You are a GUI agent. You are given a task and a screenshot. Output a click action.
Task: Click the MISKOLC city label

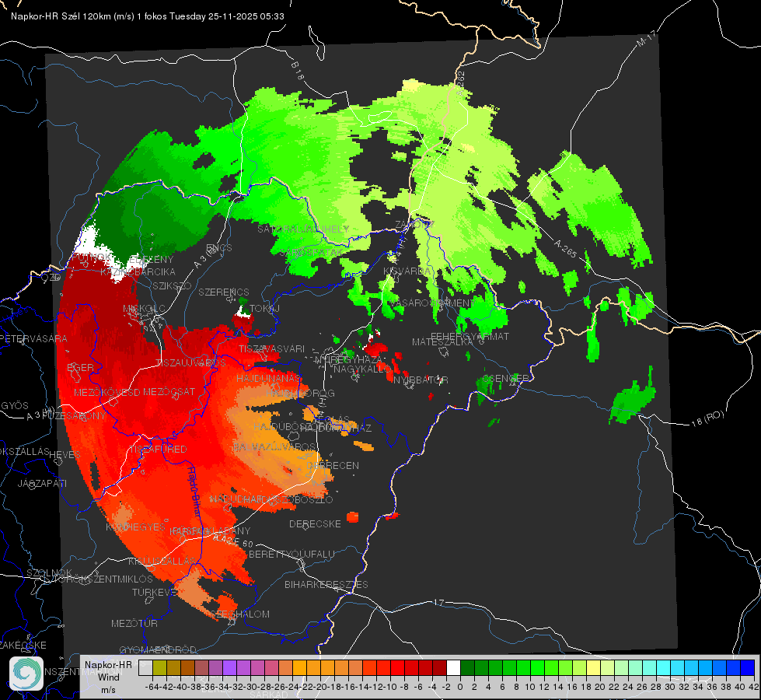(144, 309)
